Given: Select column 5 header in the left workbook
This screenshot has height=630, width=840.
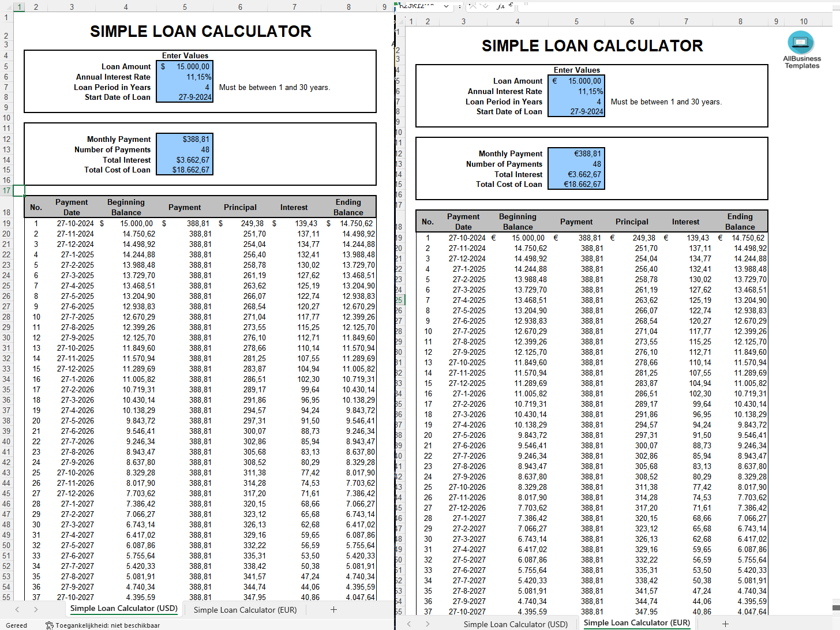Looking at the screenshot, I should [x=184, y=7].
